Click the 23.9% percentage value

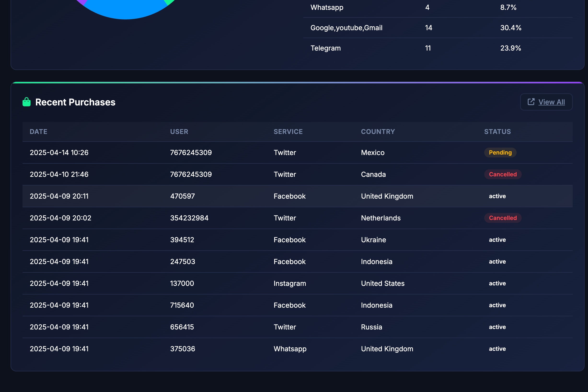pyautogui.click(x=511, y=48)
